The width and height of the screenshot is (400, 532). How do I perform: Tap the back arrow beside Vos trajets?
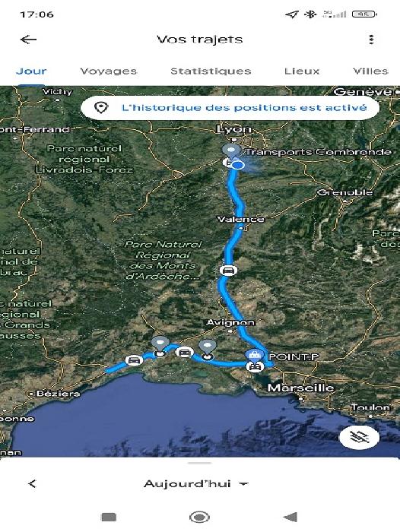(29, 40)
